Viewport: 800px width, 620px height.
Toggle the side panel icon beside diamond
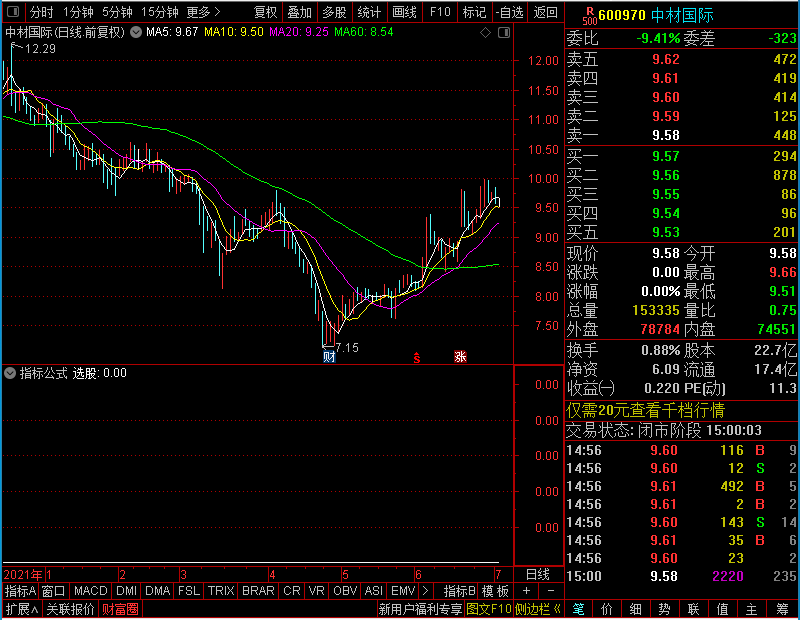tap(504, 33)
